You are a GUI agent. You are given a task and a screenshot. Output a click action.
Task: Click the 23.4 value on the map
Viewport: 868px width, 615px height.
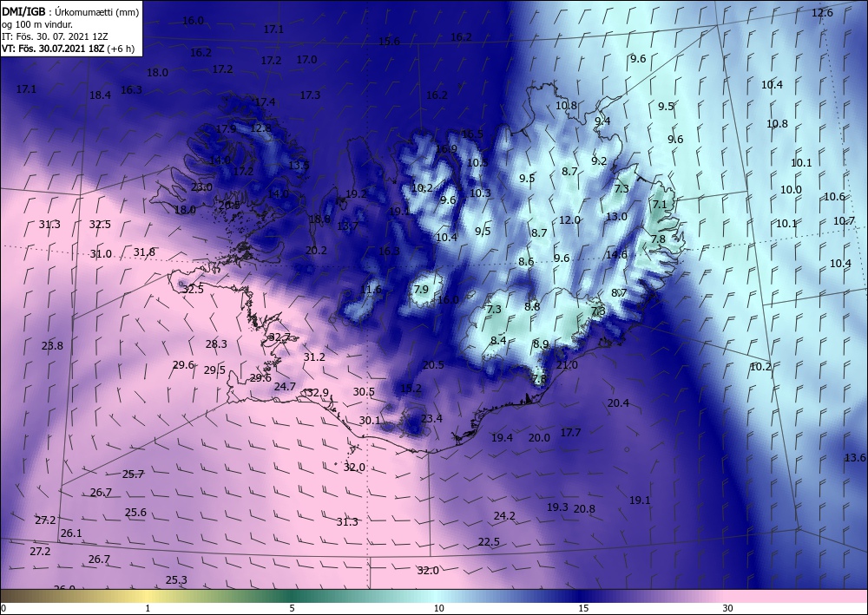431,419
